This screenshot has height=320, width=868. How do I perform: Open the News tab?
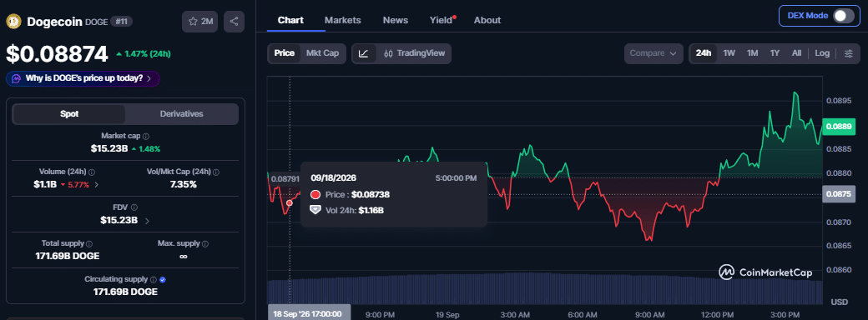(x=396, y=21)
